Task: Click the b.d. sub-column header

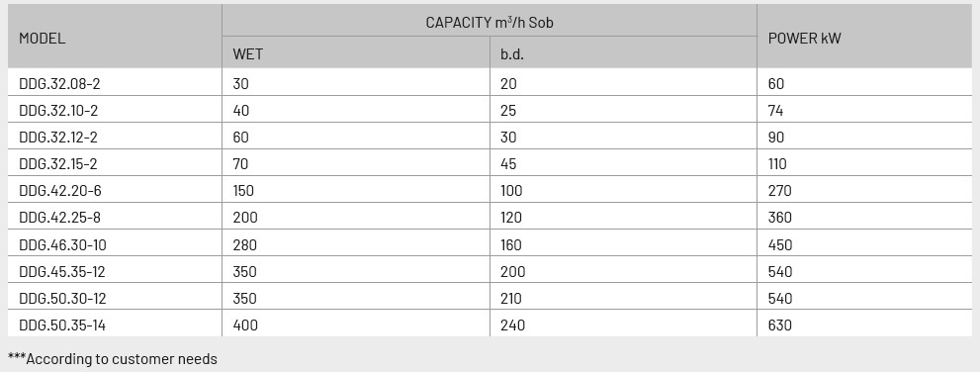Action: pyautogui.click(x=512, y=54)
